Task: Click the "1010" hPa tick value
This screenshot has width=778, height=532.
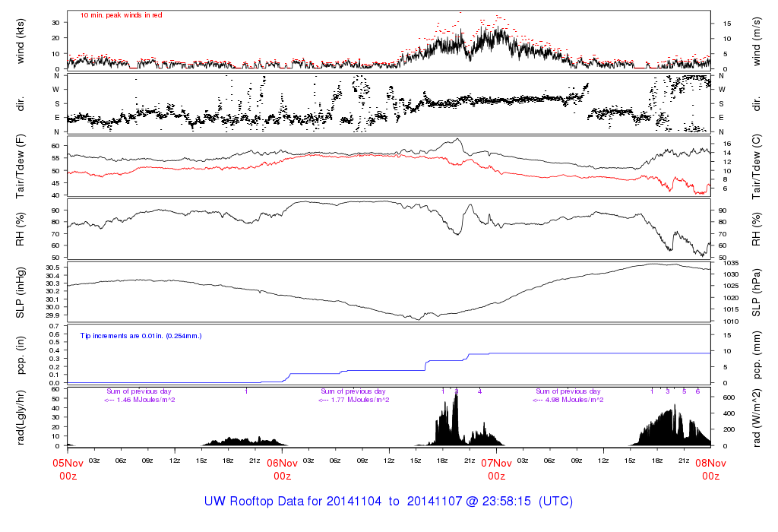Action: click(732, 321)
